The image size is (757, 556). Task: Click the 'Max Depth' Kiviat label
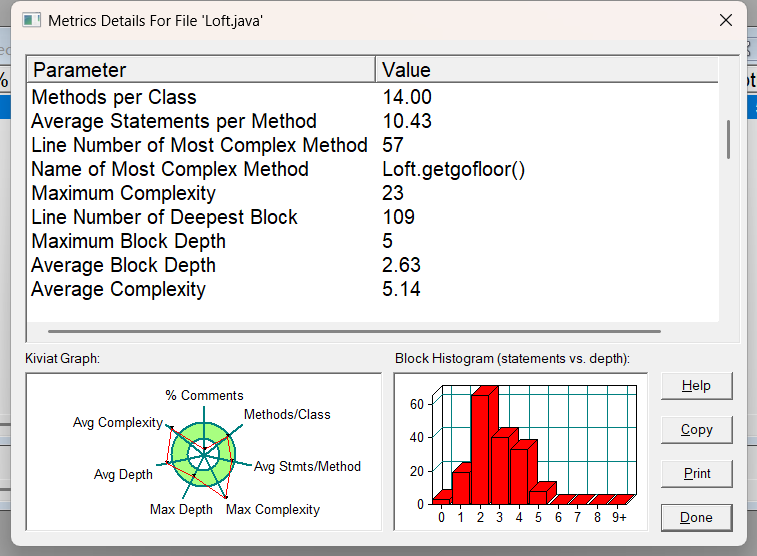[x=181, y=509]
